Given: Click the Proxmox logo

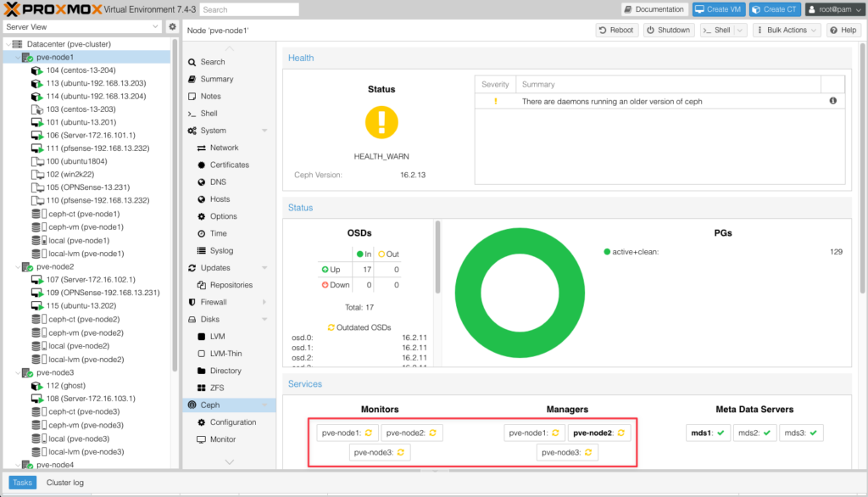Looking at the screenshot, I should [x=53, y=9].
